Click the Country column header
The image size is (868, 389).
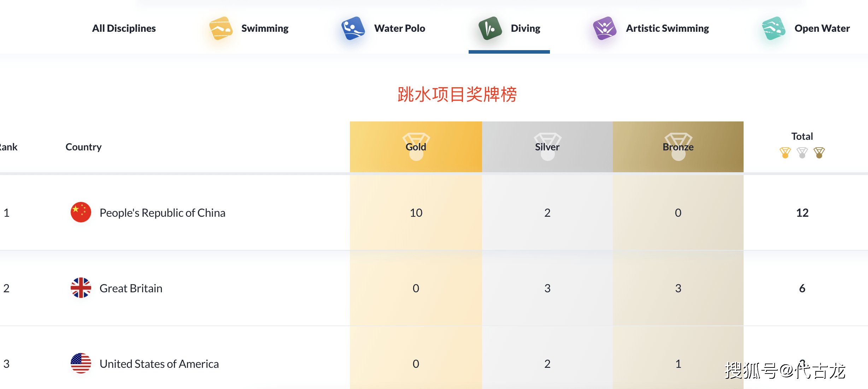point(83,147)
